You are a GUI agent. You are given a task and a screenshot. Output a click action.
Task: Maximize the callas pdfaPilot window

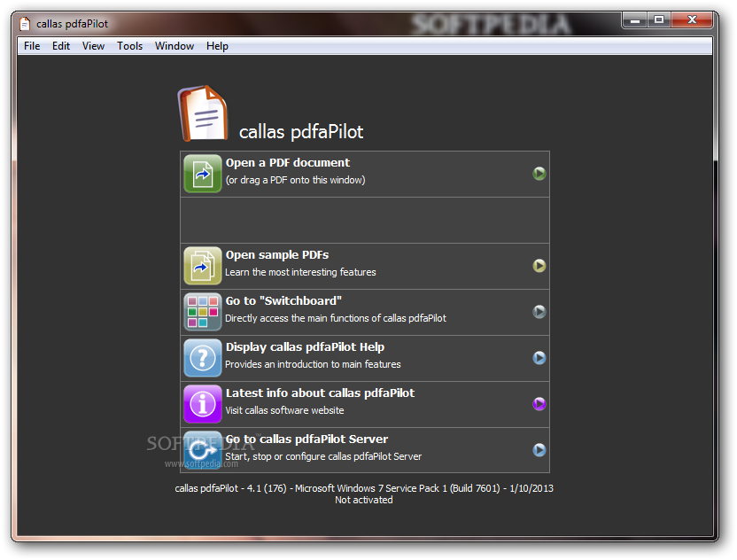coord(659,20)
